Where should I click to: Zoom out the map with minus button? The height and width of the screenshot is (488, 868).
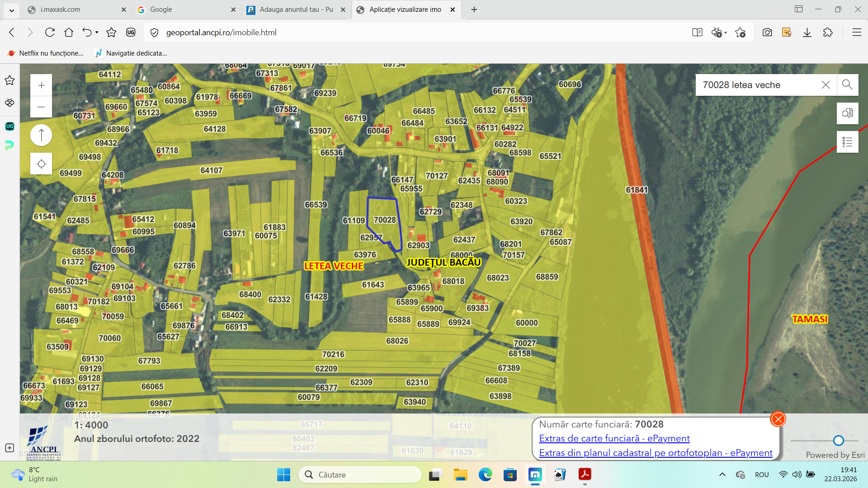(x=41, y=107)
